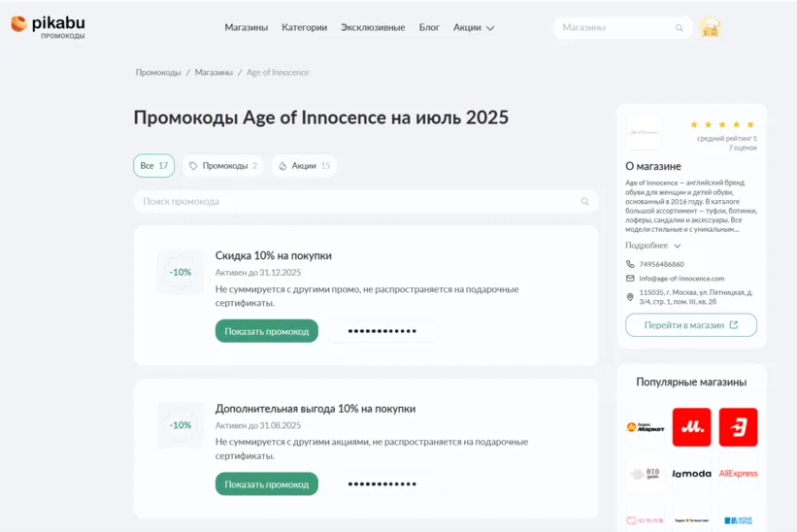Show promo code for Скидка 10% на покупки
The height and width of the screenshot is (532, 797).
[x=267, y=331]
